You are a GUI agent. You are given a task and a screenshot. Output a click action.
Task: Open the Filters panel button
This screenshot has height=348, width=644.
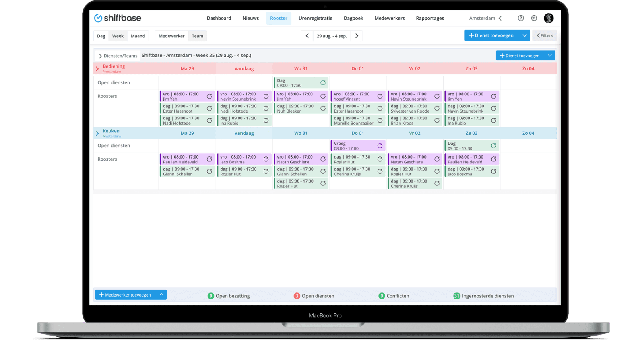tap(545, 35)
